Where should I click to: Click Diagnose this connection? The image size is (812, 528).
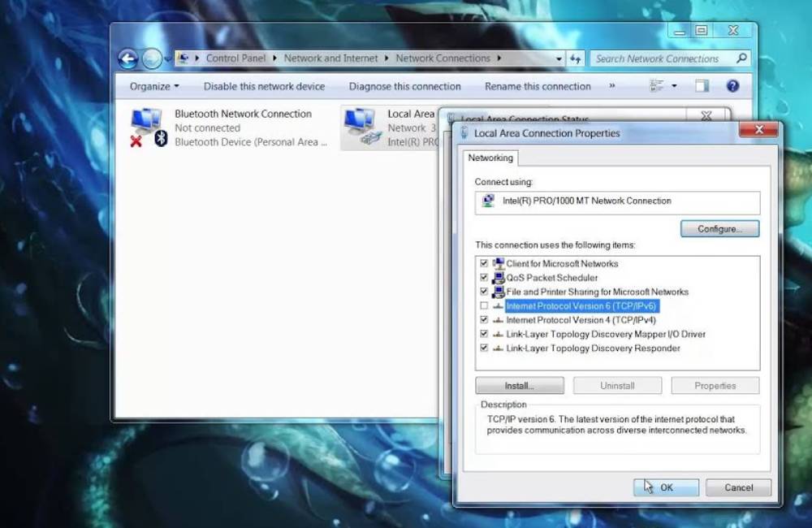[404, 87]
